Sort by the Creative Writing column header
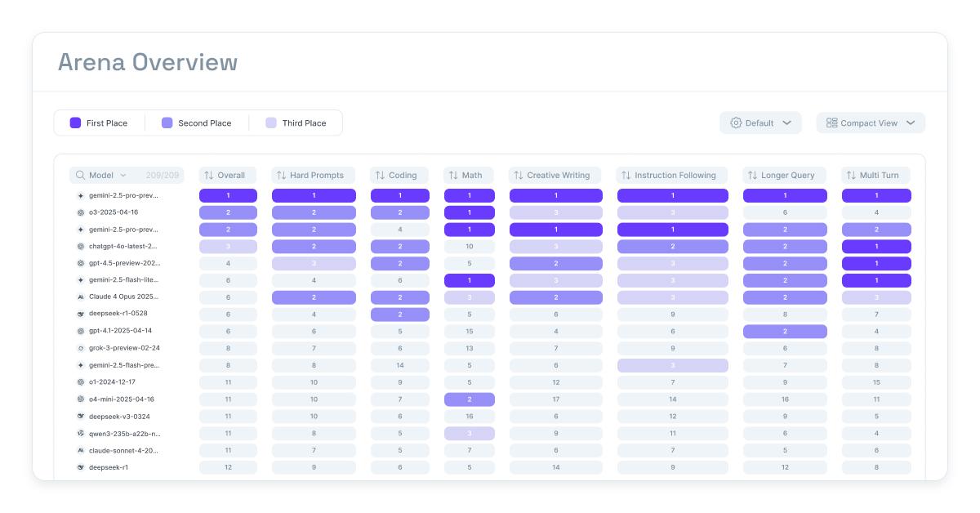This screenshot has height=513, width=980. pos(555,175)
